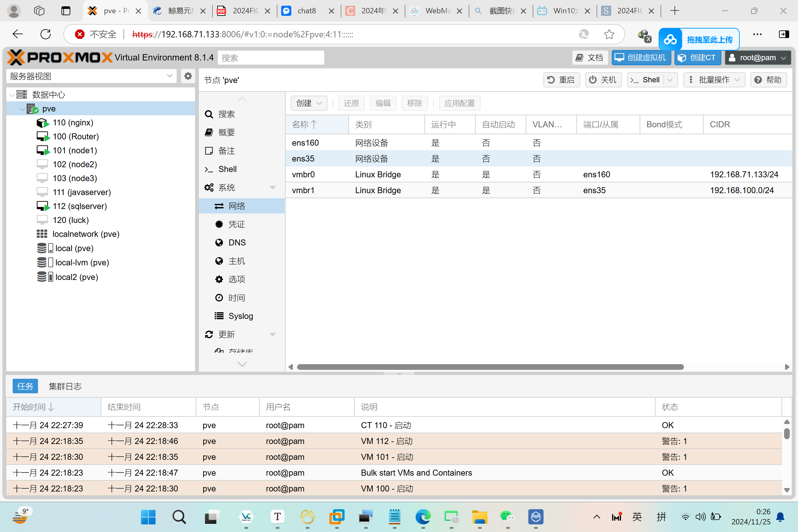Select VM 112 (sqlserver)
The width and height of the screenshot is (798, 532).
point(79,206)
